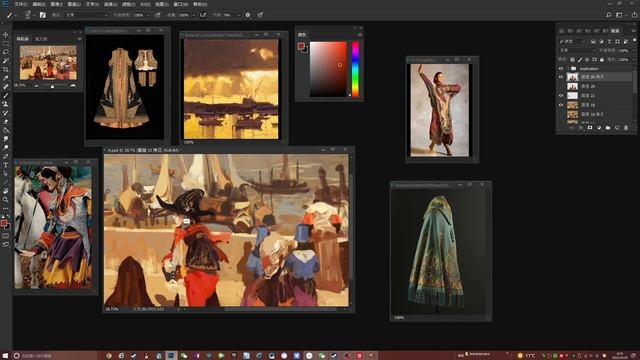The height and width of the screenshot is (360, 640).
Task: Open the layer opacity slider arrow
Action: [x=632, y=50]
